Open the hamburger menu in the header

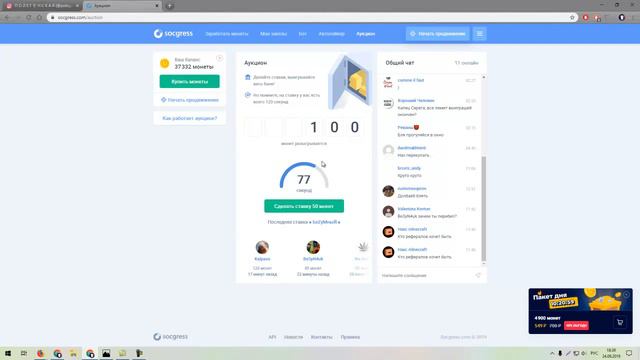[x=480, y=34]
